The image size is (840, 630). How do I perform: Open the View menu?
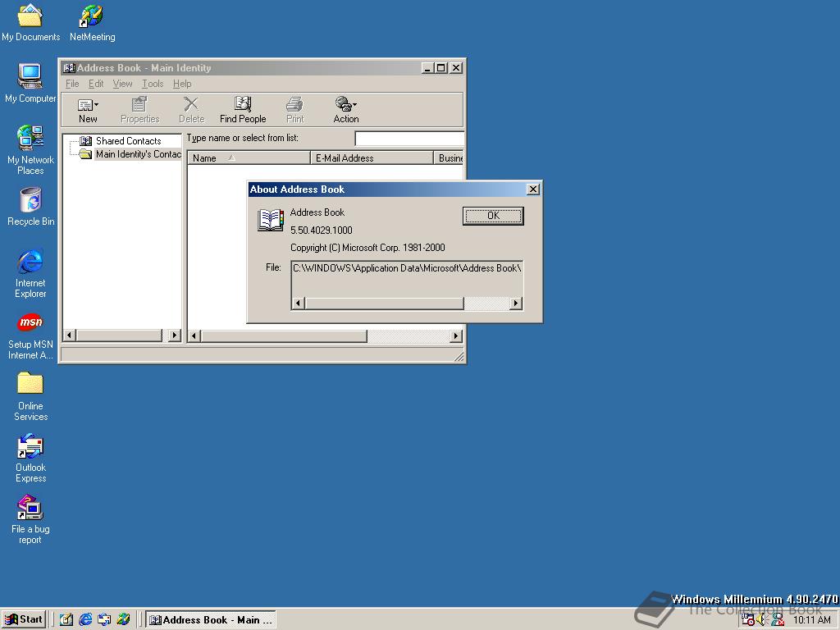122,84
